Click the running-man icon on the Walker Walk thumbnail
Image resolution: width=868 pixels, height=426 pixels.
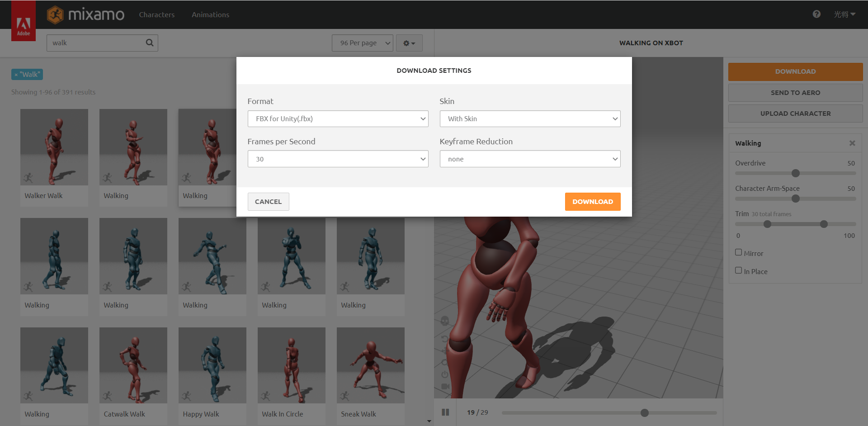(x=29, y=177)
